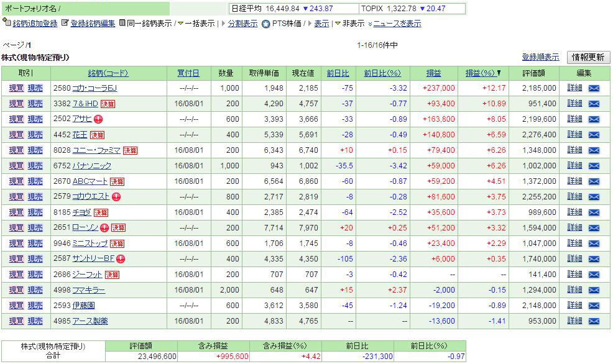Open 登録銘柄編集 link
This screenshot has width=613, height=364.
coord(93,24)
